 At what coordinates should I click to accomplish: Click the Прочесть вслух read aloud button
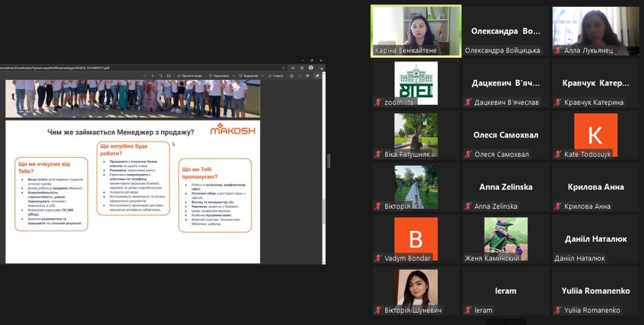pos(188,76)
